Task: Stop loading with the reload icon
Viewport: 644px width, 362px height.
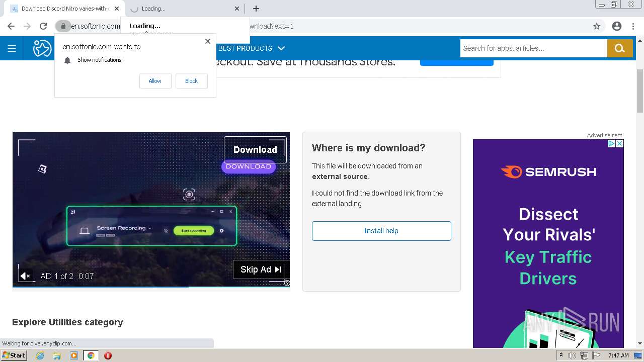Action: [43, 26]
